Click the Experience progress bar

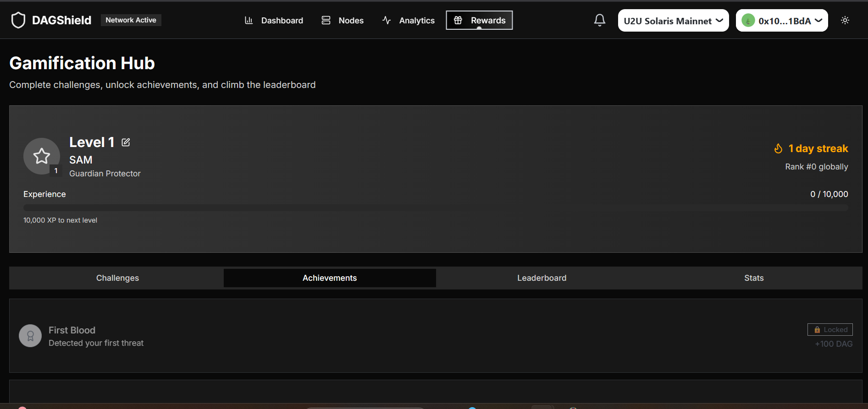coord(436,207)
